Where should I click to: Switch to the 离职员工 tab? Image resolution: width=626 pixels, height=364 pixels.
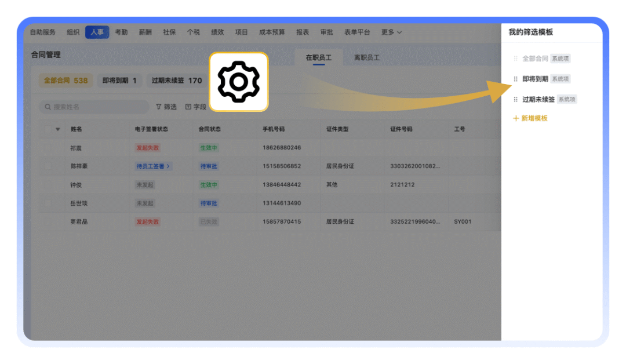tap(366, 58)
